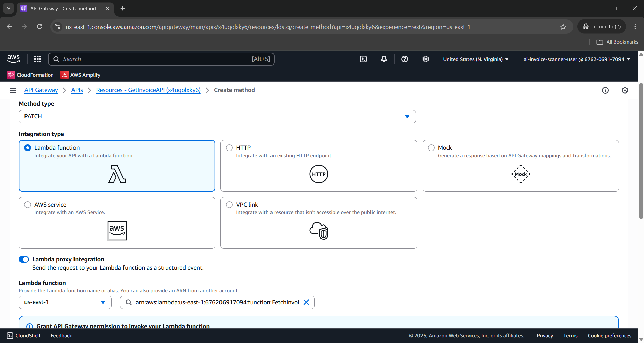Viewport: 644px width, 343px height.
Task: Go to Resources - GetInvoiceAPI breadcrumb link
Action: point(148,90)
